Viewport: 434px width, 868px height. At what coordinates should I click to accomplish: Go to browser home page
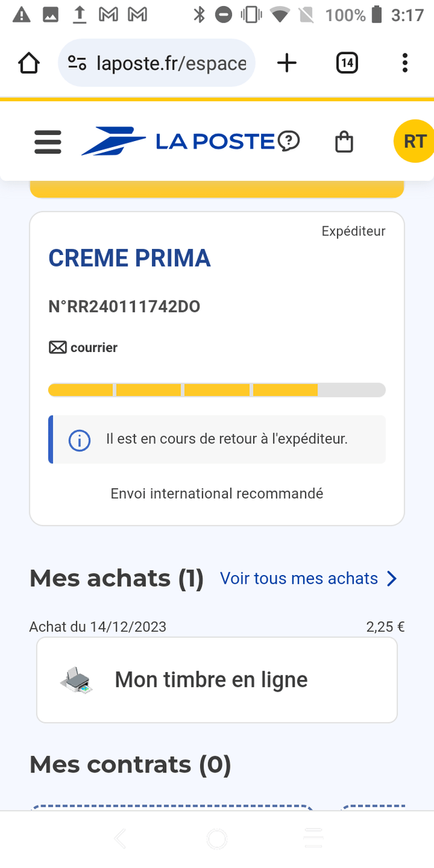pyautogui.click(x=29, y=64)
